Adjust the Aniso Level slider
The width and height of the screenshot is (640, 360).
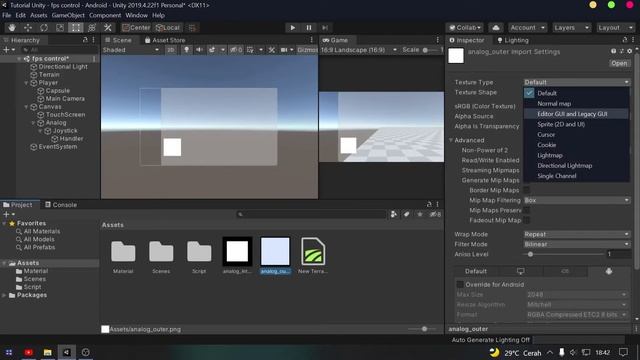pyautogui.click(x=563, y=254)
